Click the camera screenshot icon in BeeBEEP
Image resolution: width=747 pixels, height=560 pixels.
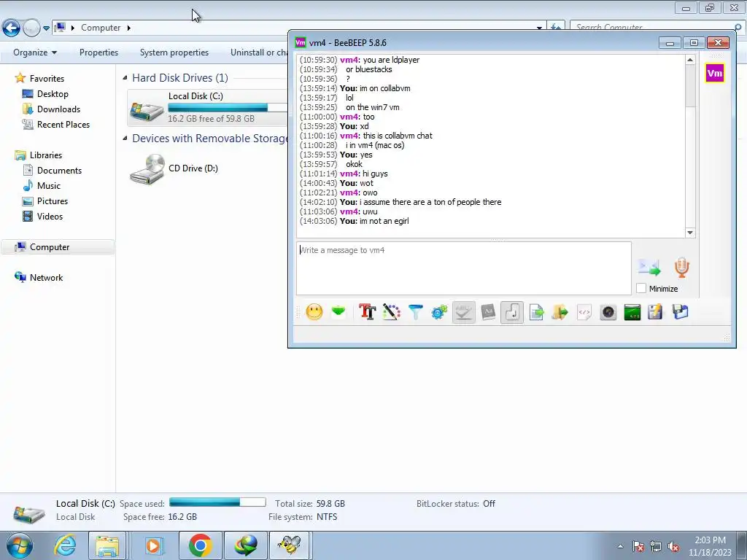608,312
